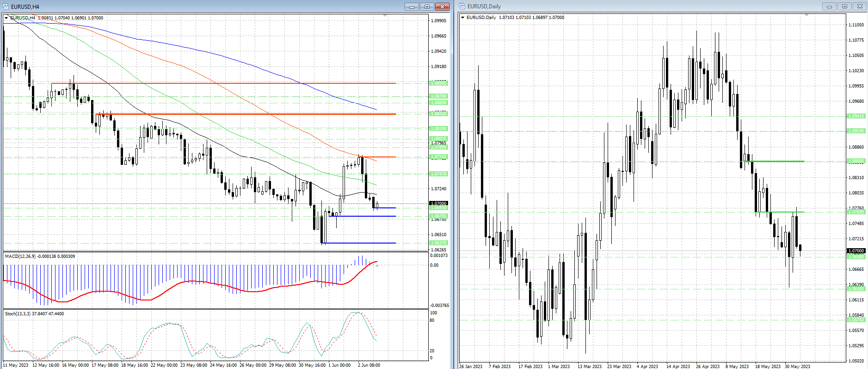Image resolution: width=868 pixels, height=369 pixels.
Task: Click the EURUSD,Daily title bar text
Action: coord(484,6)
